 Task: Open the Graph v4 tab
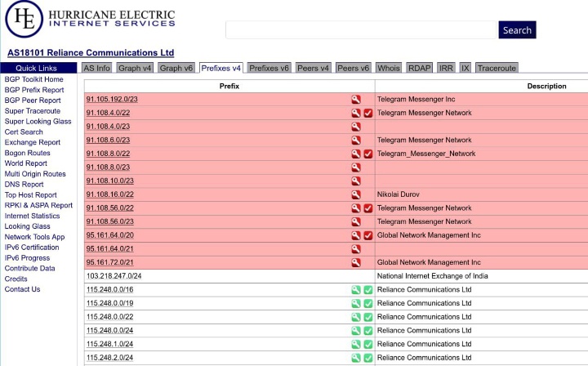pyautogui.click(x=135, y=68)
